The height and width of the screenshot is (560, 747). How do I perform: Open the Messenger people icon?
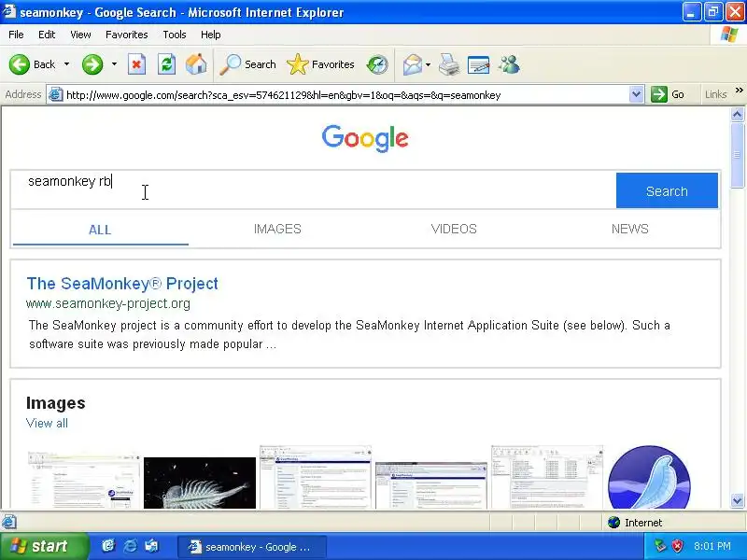click(x=509, y=64)
